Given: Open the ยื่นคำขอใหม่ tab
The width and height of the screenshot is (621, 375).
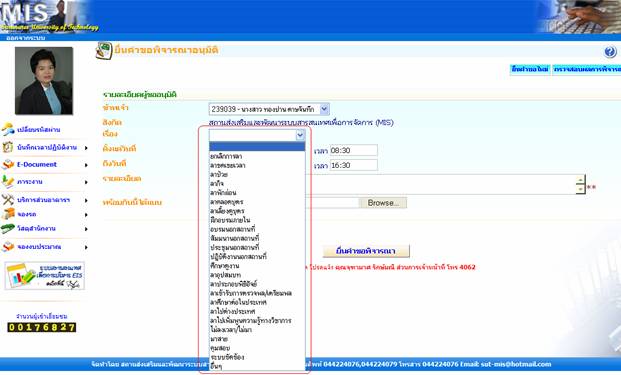Looking at the screenshot, I should coord(530,69).
